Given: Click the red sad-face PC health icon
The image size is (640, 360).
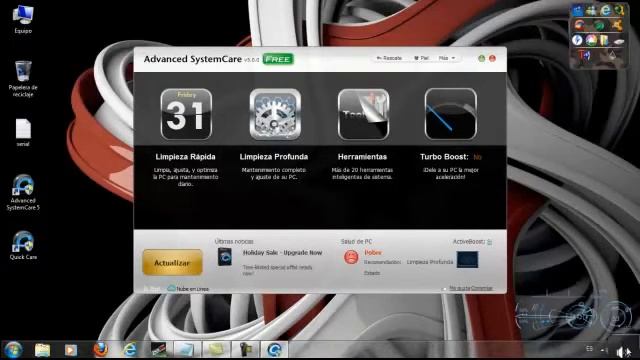Looking at the screenshot, I should pyautogui.click(x=351, y=257).
